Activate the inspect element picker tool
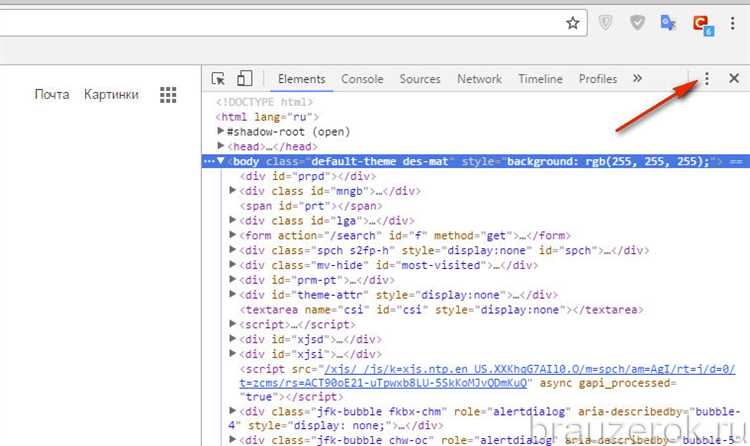The height and width of the screenshot is (446, 750). pos(218,79)
